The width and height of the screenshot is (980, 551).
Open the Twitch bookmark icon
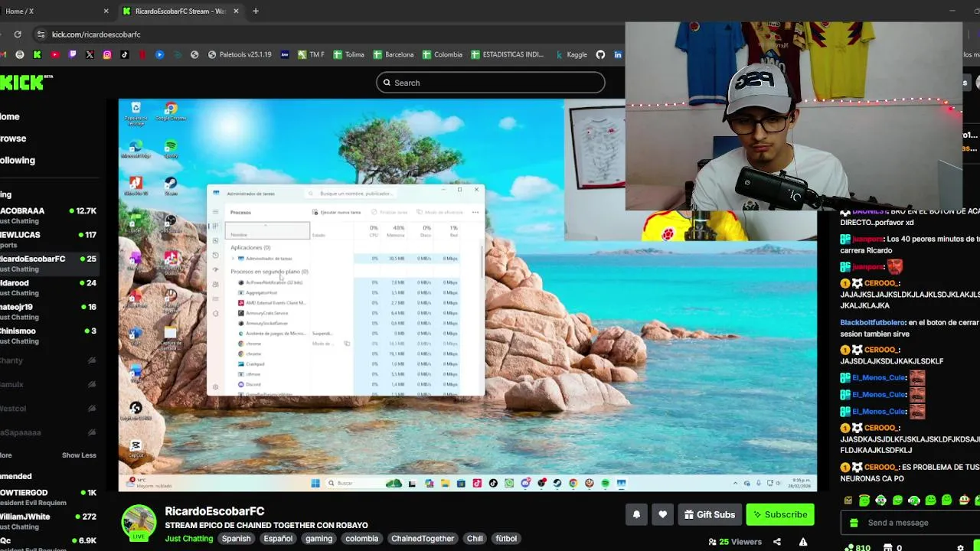point(72,55)
